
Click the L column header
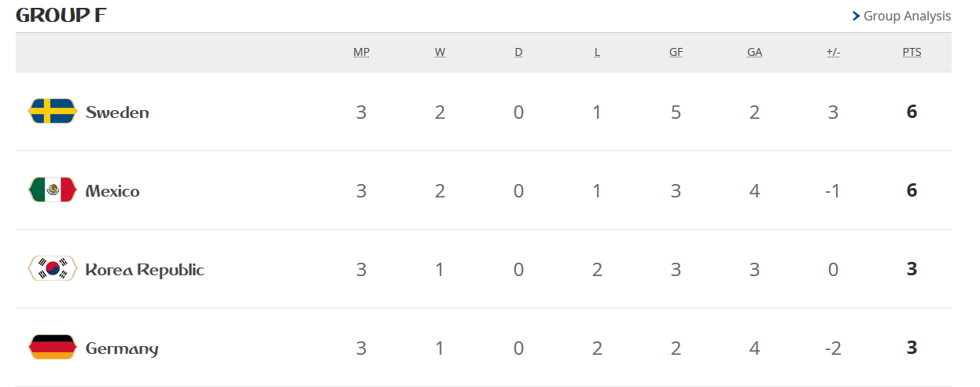click(597, 53)
